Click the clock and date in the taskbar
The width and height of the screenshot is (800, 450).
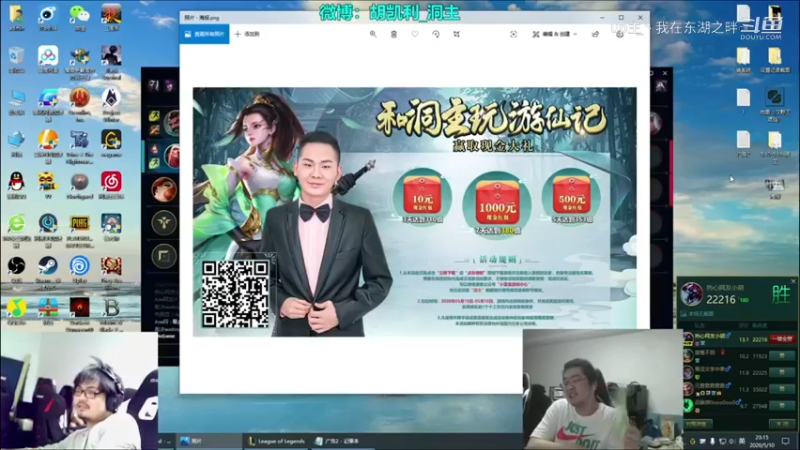762,441
